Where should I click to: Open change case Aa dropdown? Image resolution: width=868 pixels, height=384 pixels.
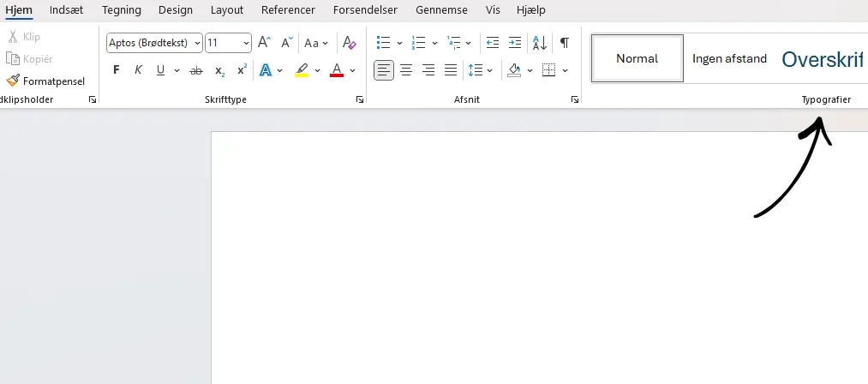[316, 43]
